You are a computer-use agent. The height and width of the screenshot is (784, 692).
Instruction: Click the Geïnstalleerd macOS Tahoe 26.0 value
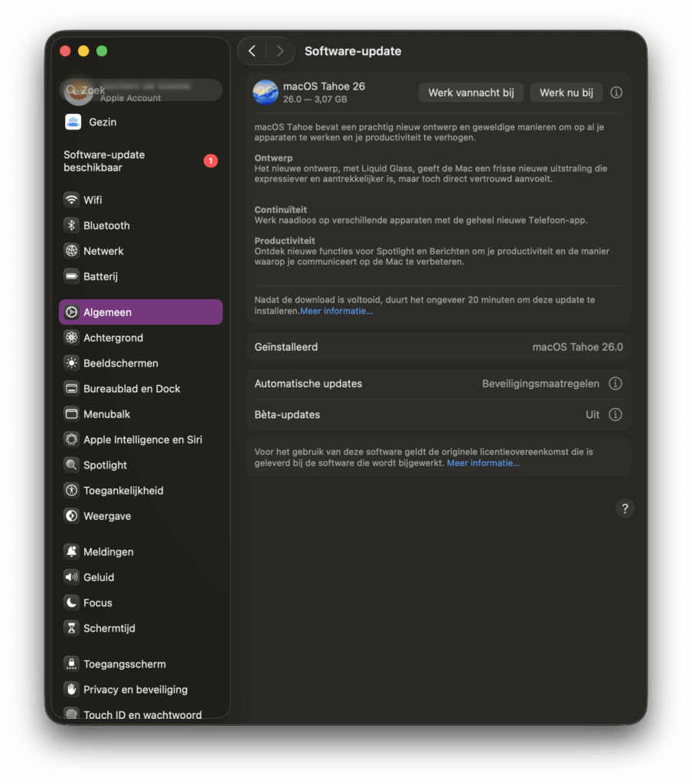coord(577,347)
